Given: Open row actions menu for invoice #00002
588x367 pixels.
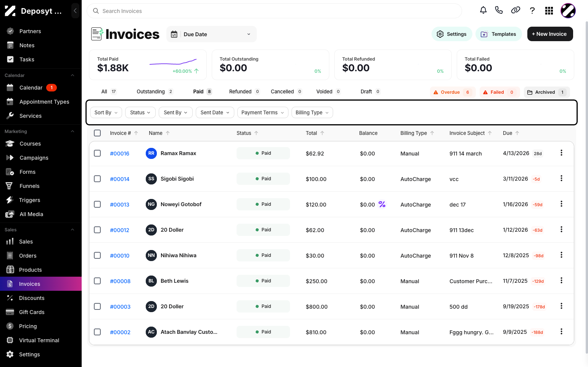Looking at the screenshot, I should tap(561, 332).
